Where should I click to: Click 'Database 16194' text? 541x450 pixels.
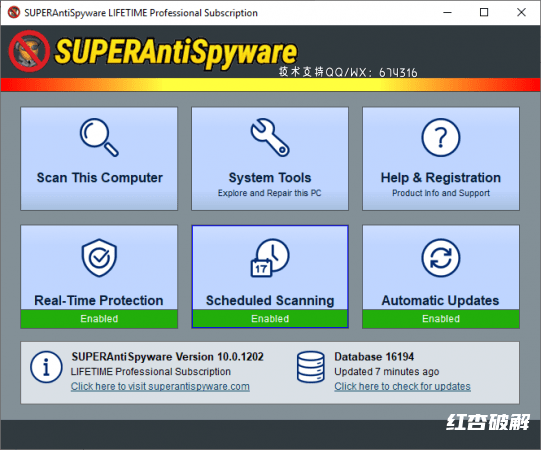pos(374,356)
